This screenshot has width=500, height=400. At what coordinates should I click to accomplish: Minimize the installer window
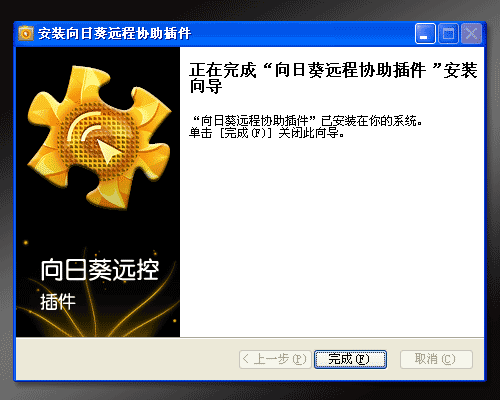[425, 34]
